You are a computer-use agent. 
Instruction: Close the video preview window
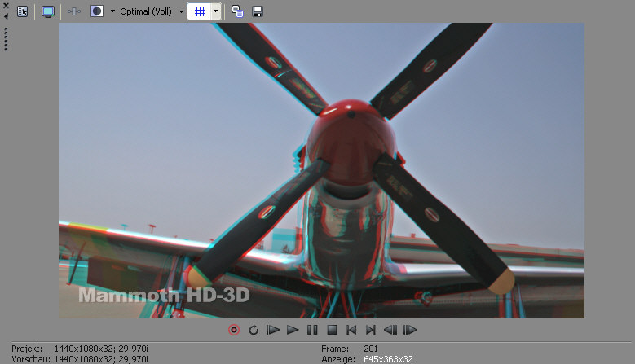[x=7, y=5]
